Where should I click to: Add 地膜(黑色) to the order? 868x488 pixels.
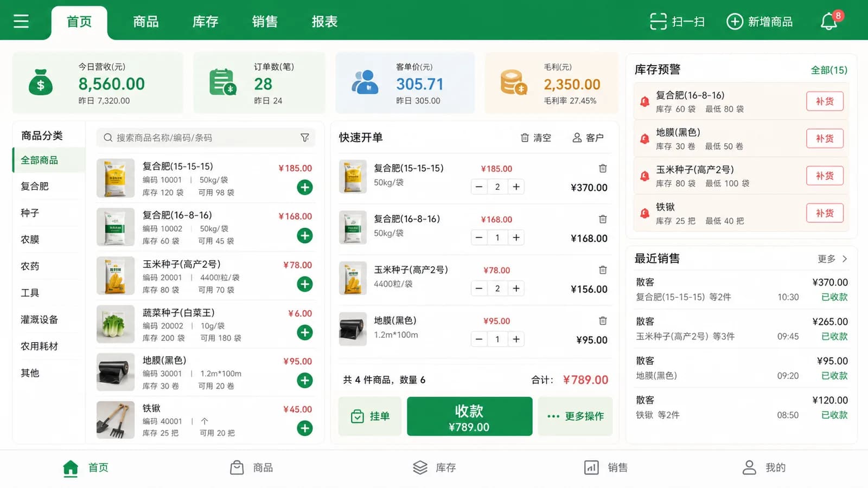pyautogui.click(x=305, y=381)
